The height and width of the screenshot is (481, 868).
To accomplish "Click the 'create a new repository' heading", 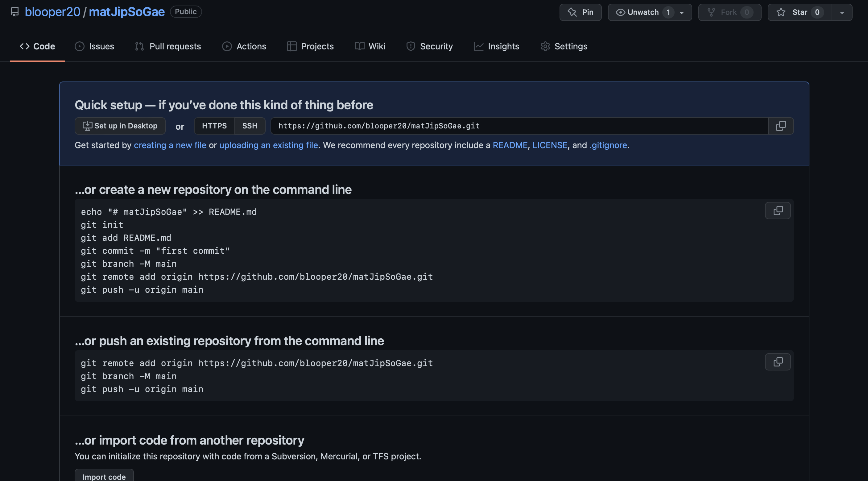I will (x=213, y=190).
